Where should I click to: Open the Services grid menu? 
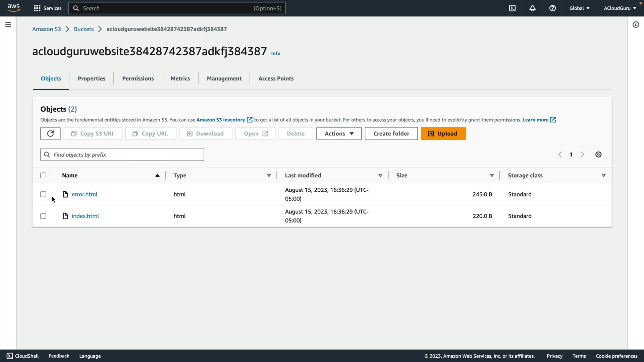(x=47, y=8)
